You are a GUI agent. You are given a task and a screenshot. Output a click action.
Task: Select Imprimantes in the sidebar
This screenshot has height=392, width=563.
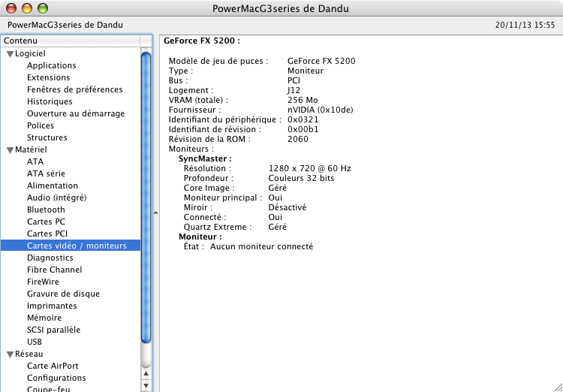click(52, 306)
